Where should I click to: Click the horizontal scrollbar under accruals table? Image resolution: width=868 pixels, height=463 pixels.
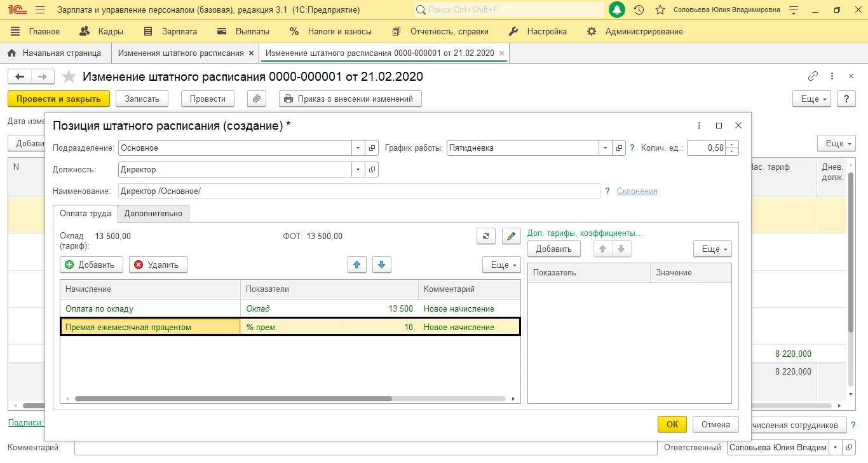click(x=233, y=399)
